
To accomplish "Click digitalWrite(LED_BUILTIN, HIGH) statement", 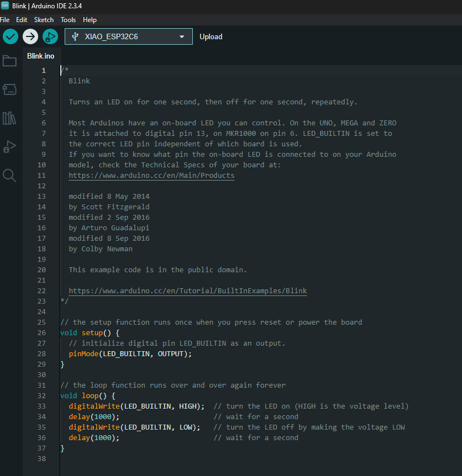I will point(136,406).
